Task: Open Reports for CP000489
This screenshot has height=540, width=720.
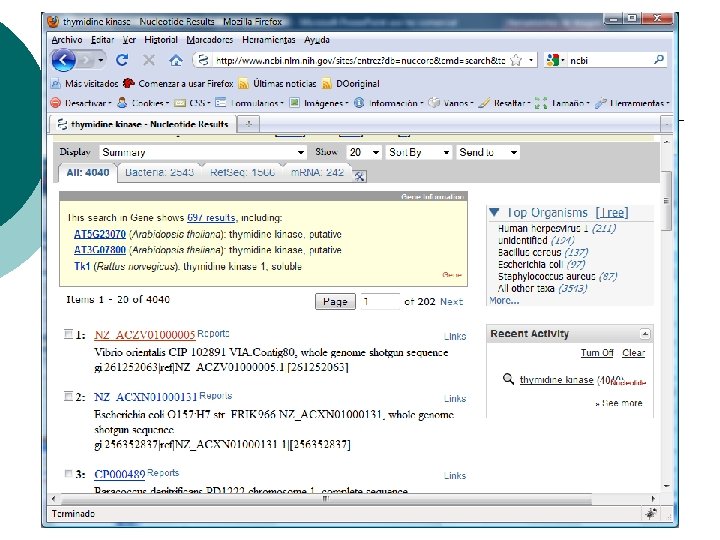Action: (x=163, y=472)
